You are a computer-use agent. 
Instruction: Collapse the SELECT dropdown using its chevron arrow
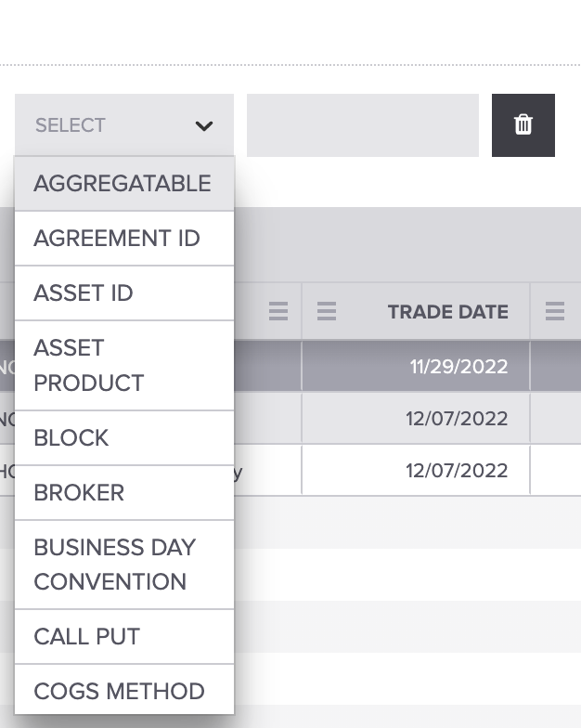204,126
